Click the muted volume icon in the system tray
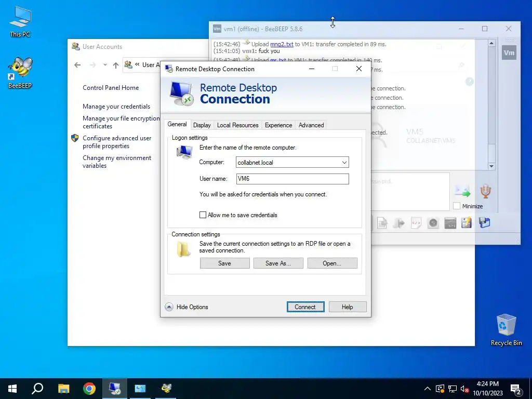 point(465,389)
